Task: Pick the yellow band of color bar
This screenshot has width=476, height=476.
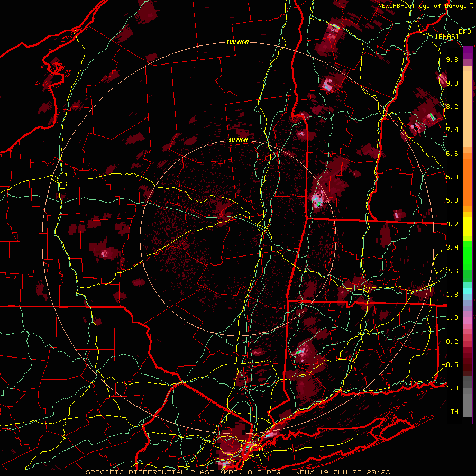Action: pyautogui.click(x=467, y=226)
